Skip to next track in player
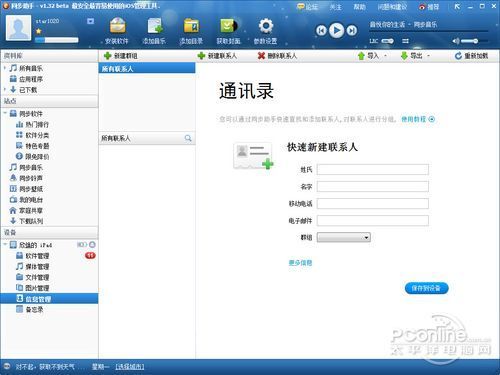Screen dimensions: 500x375 [352, 31]
